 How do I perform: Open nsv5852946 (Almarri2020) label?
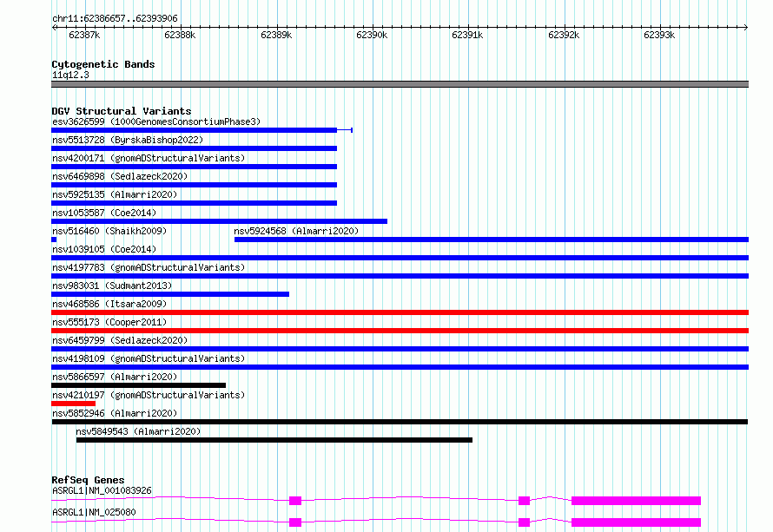pos(115,413)
